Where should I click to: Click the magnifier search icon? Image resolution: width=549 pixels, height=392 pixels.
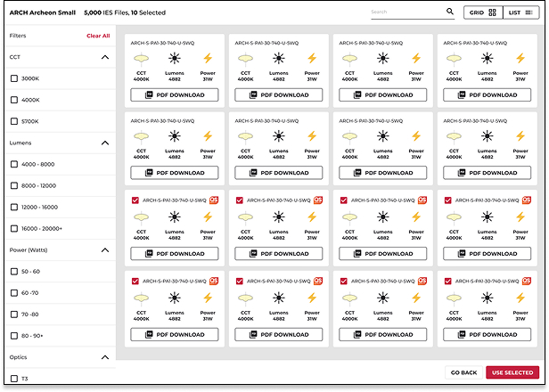tap(450, 12)
